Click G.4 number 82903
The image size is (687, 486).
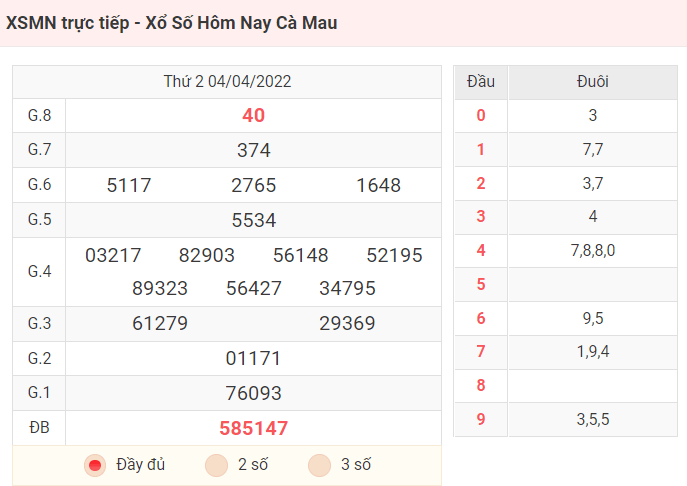[207, 255]
